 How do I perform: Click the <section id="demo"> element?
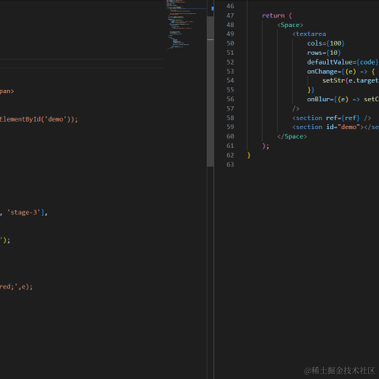328,127
